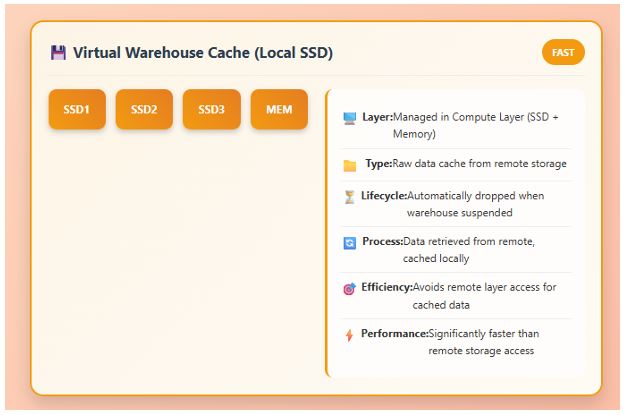Click the bold Performance label
This screenshot has height=415, width=626.
tap(394, 333)
